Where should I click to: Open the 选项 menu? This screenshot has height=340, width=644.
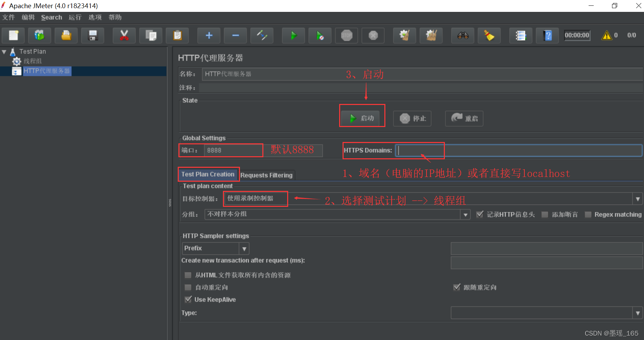coord(95,17)
